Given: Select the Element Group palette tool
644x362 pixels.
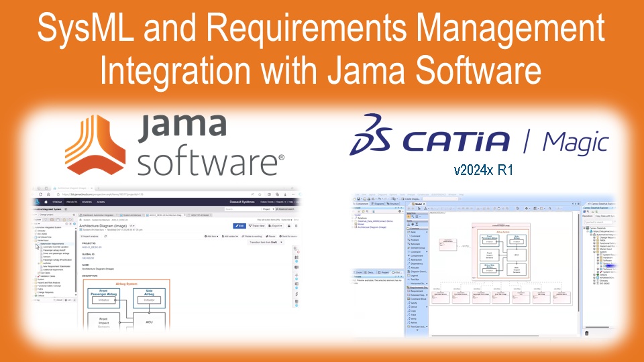Looking at the screenshot, I should tap(417, 248).
